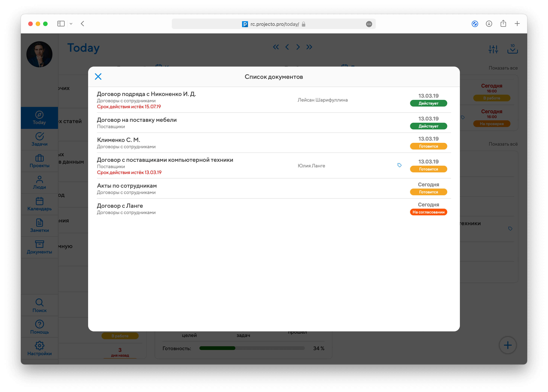Open the Tasks (Задачи) sidebar section
548x392 pixels.
coord(39,139)
